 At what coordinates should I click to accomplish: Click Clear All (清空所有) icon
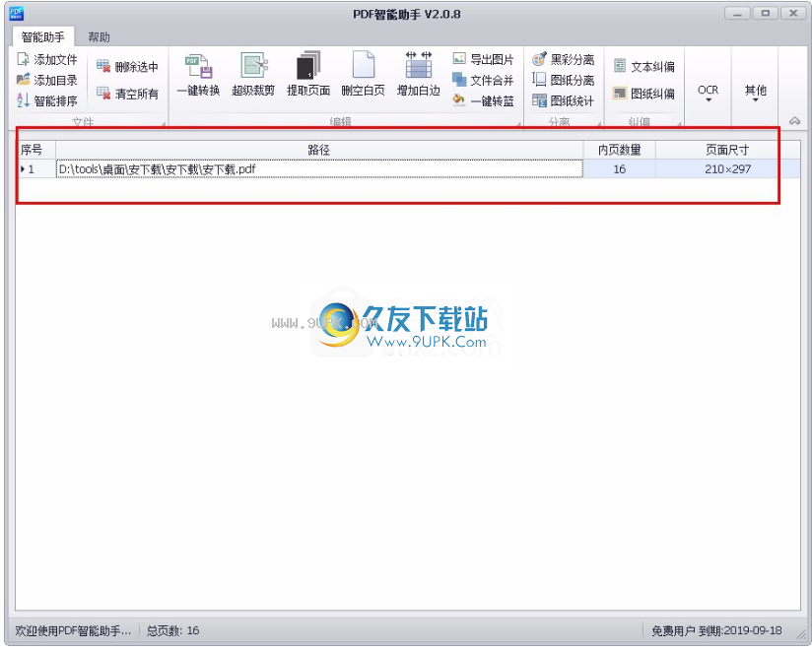coord(103,94)
